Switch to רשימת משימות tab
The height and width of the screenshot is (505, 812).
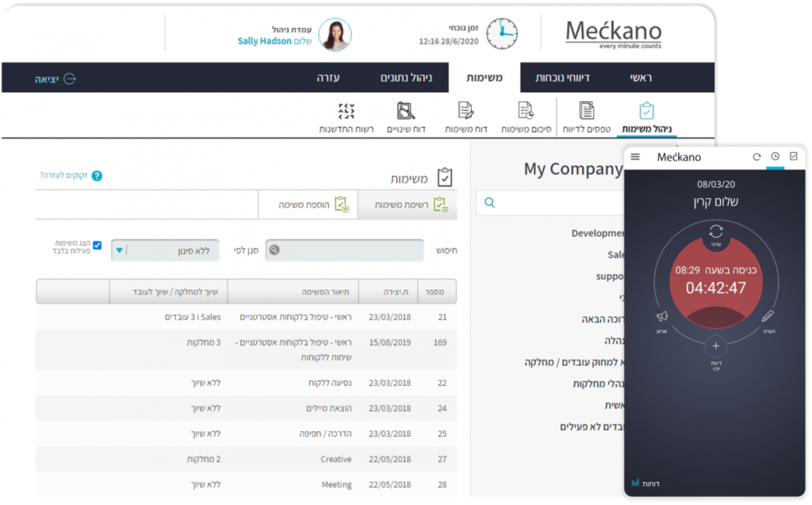407,205
